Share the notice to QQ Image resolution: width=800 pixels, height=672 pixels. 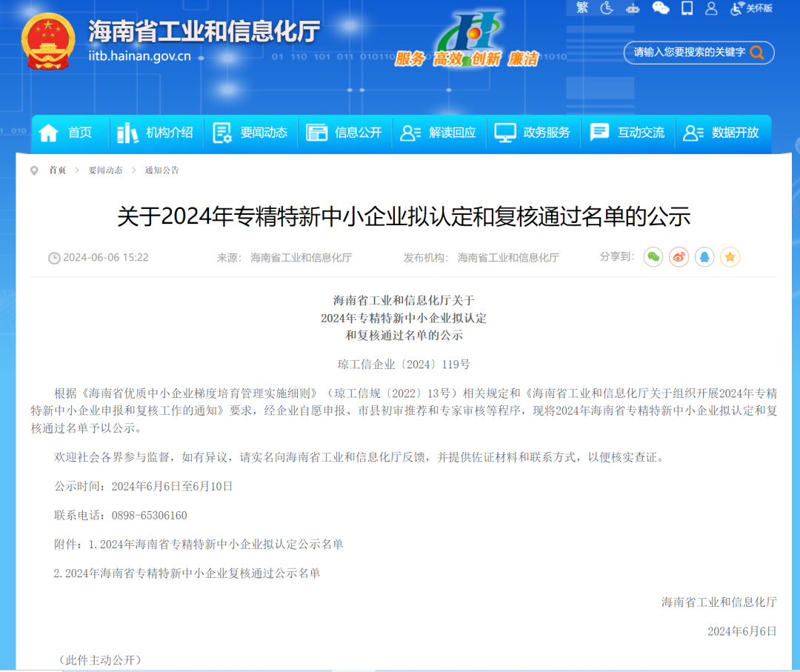coord(704,257)
